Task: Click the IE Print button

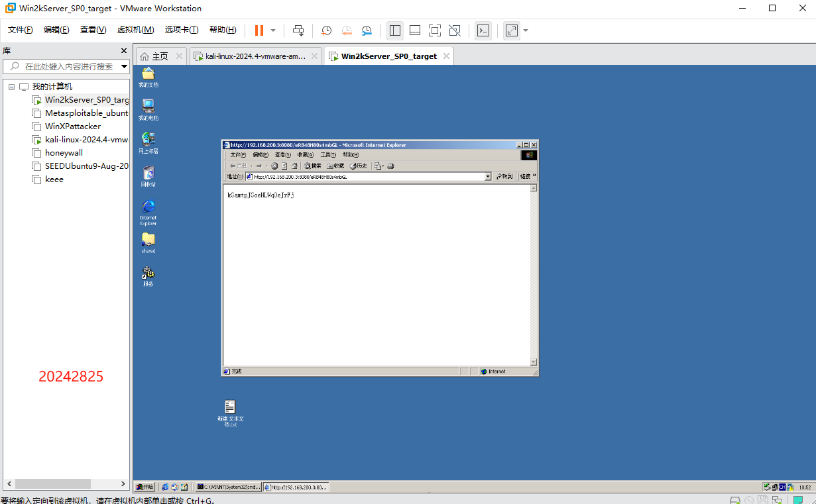Action: 391,166
